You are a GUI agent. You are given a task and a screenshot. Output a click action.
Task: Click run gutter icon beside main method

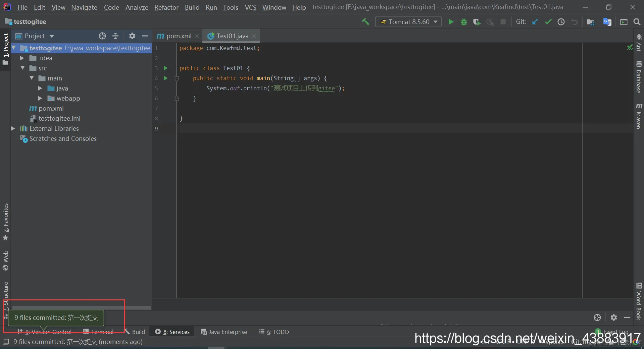[165, 78]
